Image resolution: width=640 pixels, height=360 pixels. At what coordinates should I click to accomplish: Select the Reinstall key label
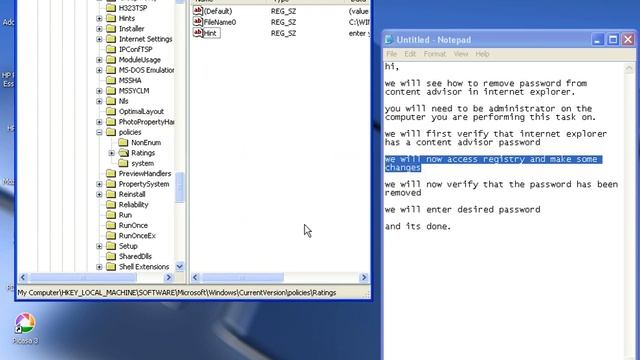132,194
